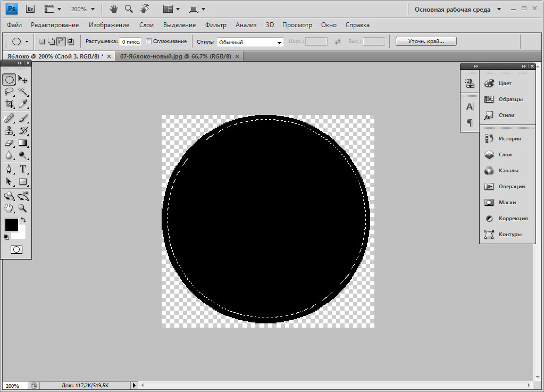Image resolution: width=544 pixels, height=392 pixels.
Task: Select the Magic Wand tool
Action: click(x=23, y=91)
